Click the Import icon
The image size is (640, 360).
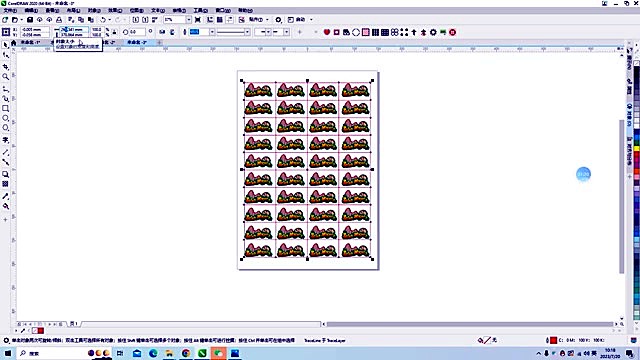click(x=136, y=20)
